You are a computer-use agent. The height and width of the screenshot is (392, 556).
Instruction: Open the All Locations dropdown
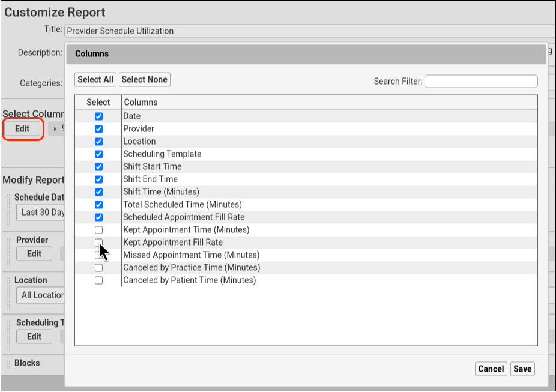point(41,295)
